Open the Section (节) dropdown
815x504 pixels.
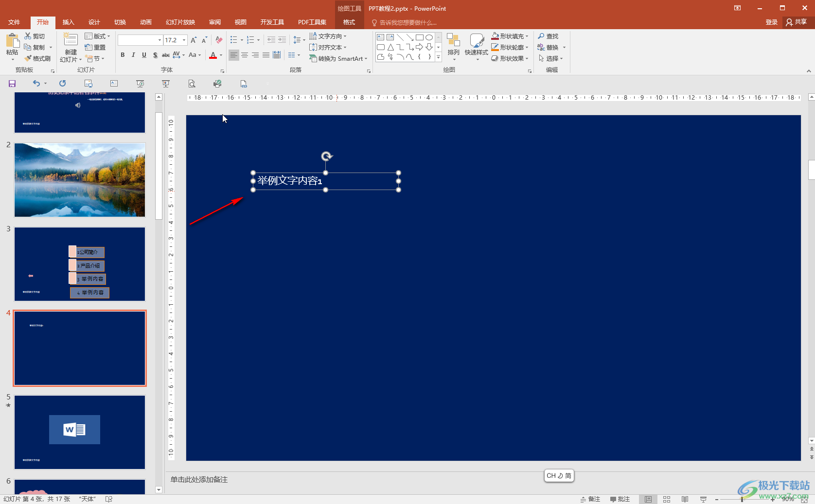[x=95, y=58]
